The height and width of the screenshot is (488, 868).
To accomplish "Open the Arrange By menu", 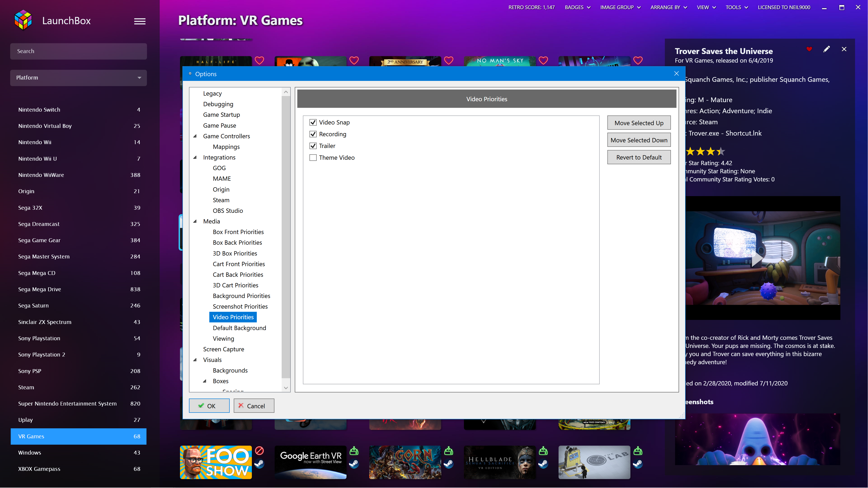I will [x=669, y=7].
